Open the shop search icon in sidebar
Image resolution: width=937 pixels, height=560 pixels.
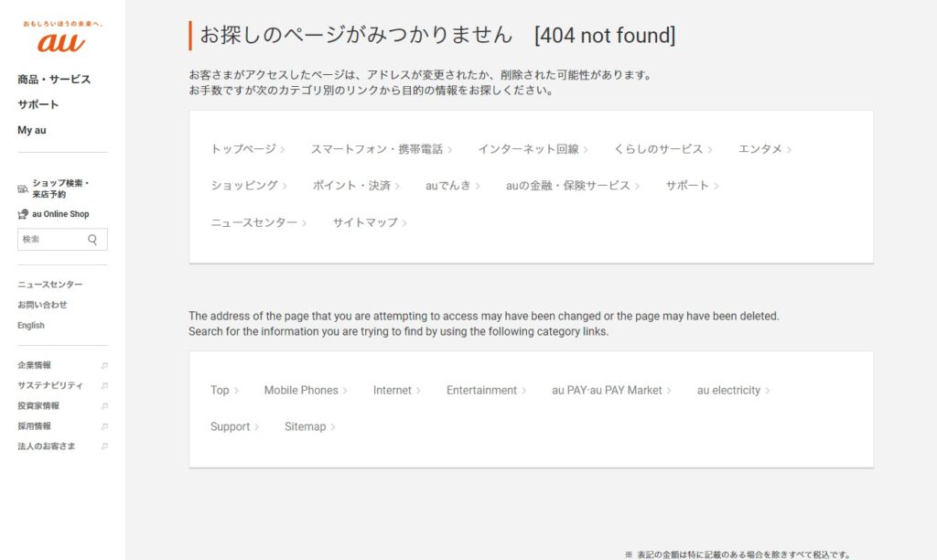23,188
